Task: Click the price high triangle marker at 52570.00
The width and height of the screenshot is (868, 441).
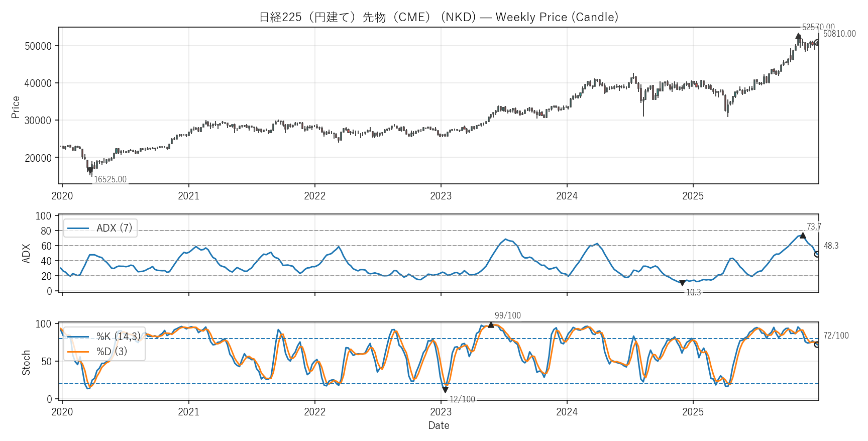Action: point(798,36)
